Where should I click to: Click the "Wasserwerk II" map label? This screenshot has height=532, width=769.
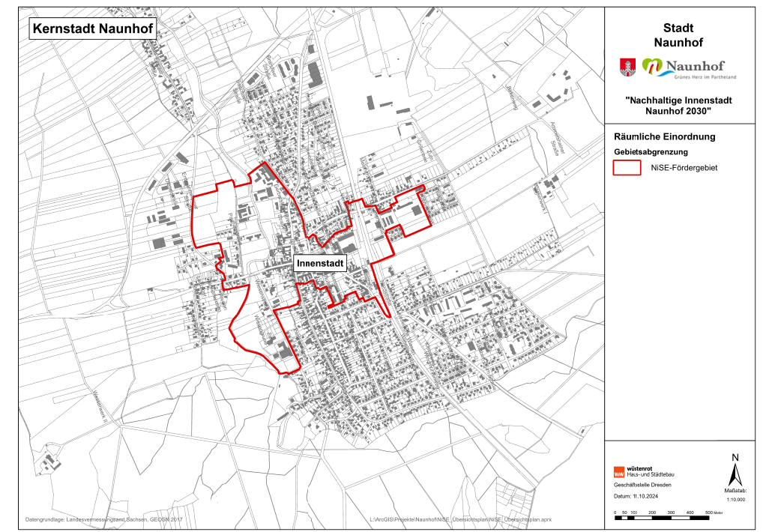100,406
